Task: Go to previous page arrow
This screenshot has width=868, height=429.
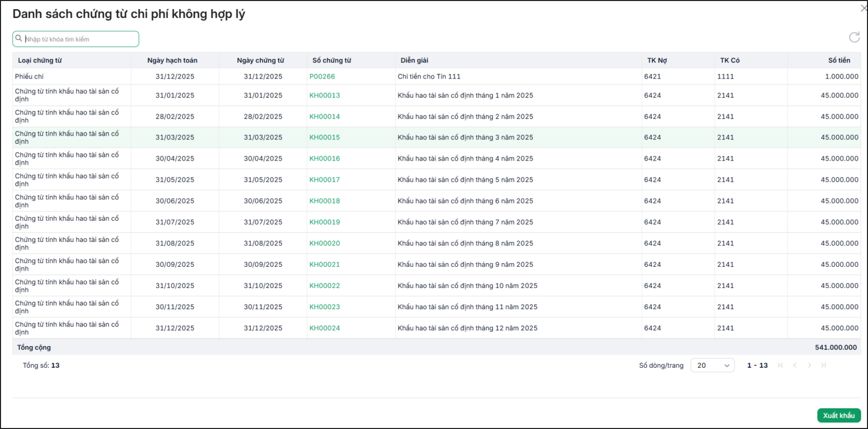Action: coord(795,366)
